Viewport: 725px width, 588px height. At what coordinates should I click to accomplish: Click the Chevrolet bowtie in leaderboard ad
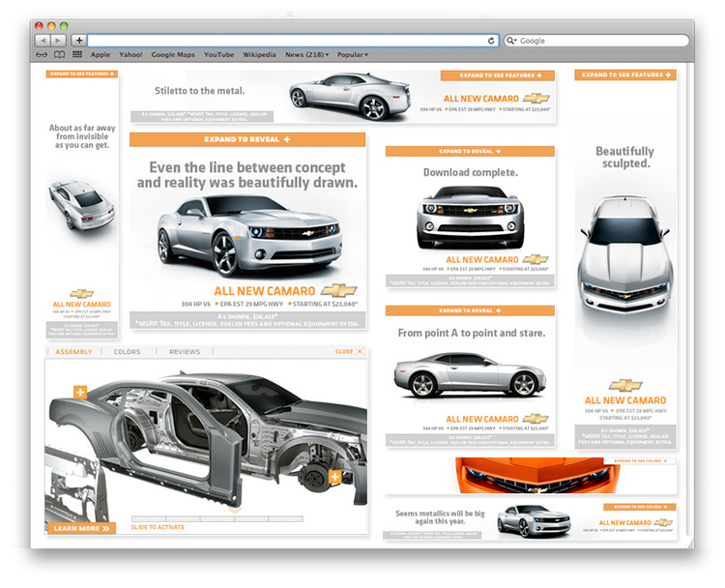(536, 98)
